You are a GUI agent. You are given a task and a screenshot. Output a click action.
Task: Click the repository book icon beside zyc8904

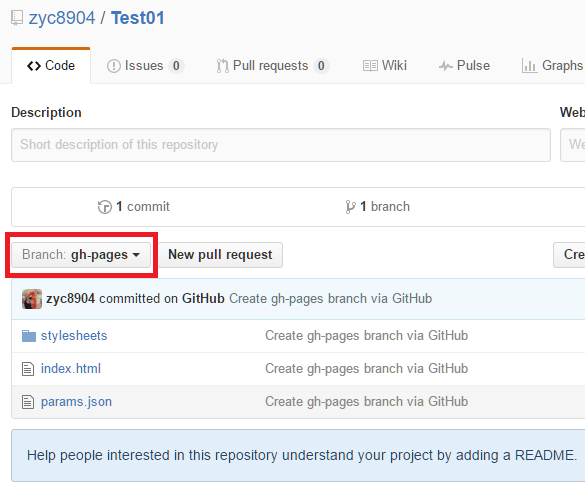(x=16, y=18)
